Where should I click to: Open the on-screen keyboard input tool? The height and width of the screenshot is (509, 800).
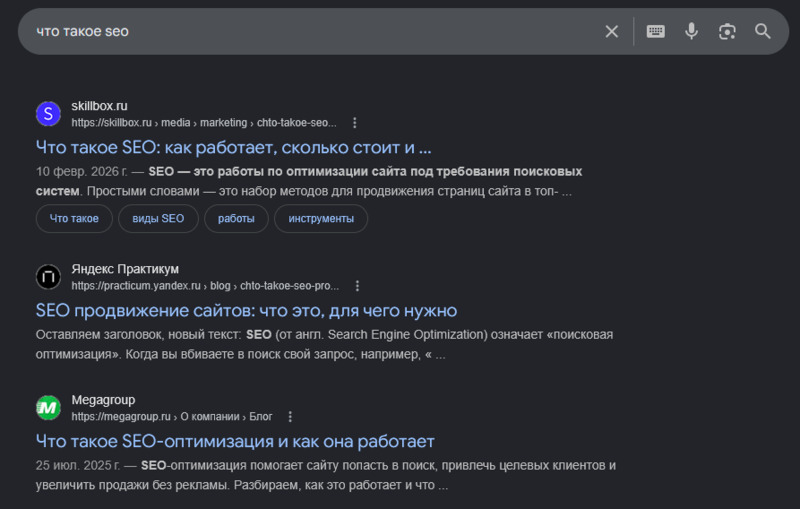pos(655,32)
